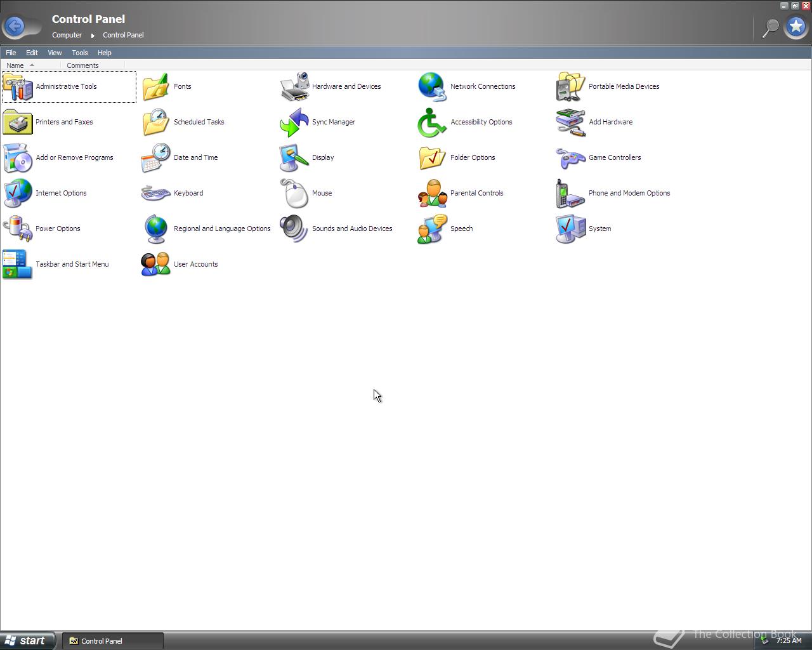Open Mouse icon
Viewport: 812px width, 650px height.
point(294,193)
